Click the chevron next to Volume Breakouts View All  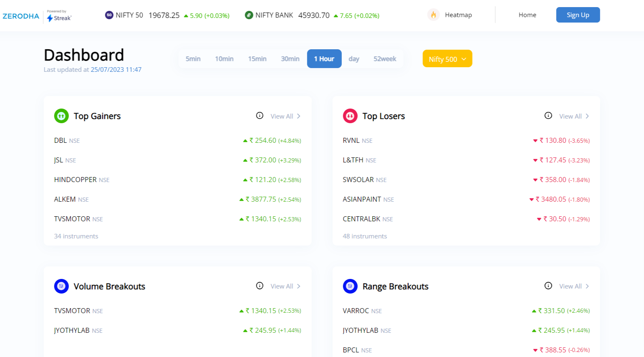[x=298, y=286]
